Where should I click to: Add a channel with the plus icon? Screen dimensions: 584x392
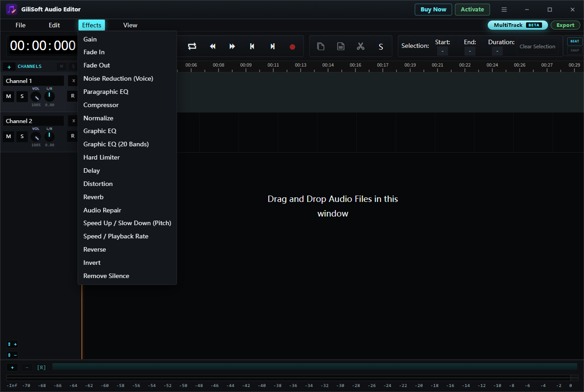(9, 67)
